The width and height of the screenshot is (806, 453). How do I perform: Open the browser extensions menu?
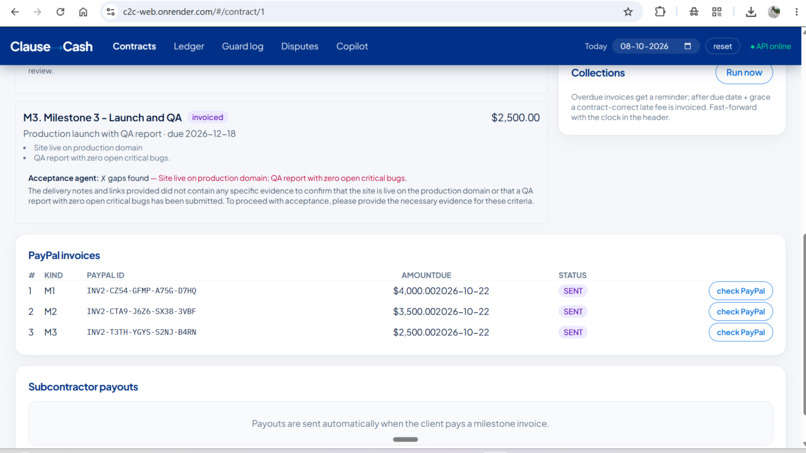pos(660,11)
